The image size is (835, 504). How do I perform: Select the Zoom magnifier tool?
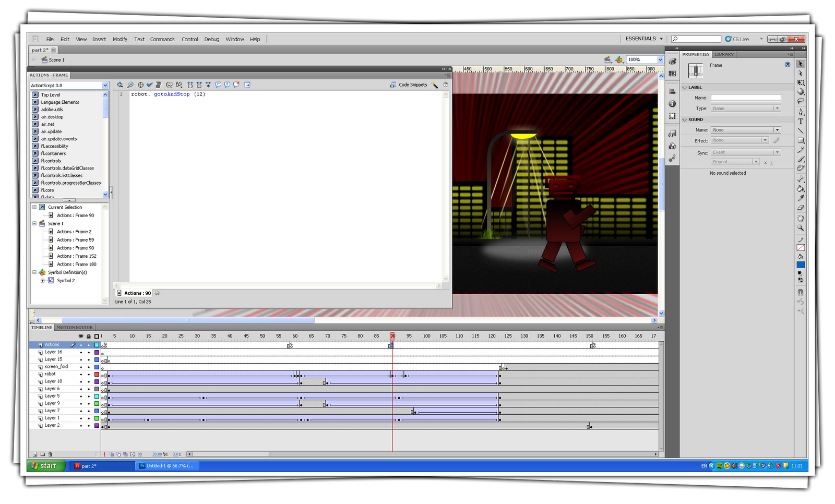pyautogui.click(x=801, y=228)
